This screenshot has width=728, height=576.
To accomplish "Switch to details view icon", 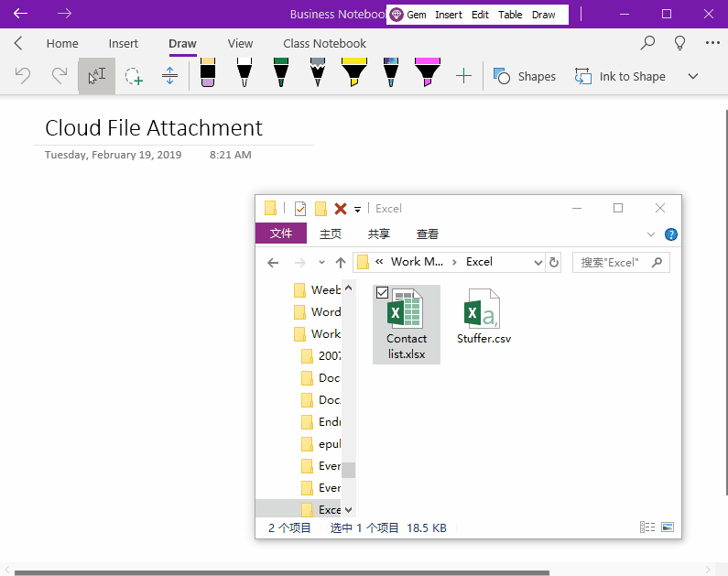I will [647, 527].
